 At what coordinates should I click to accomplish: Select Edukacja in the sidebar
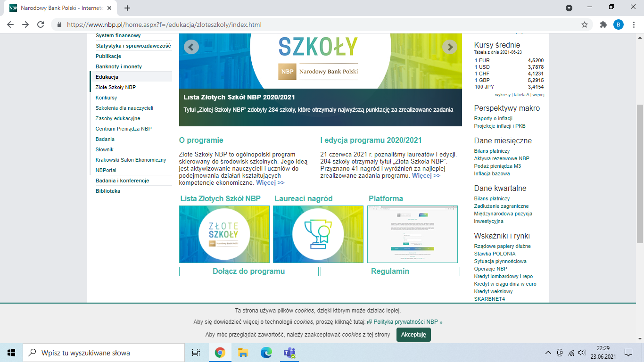pyautogui.click(x=107, y=77)
